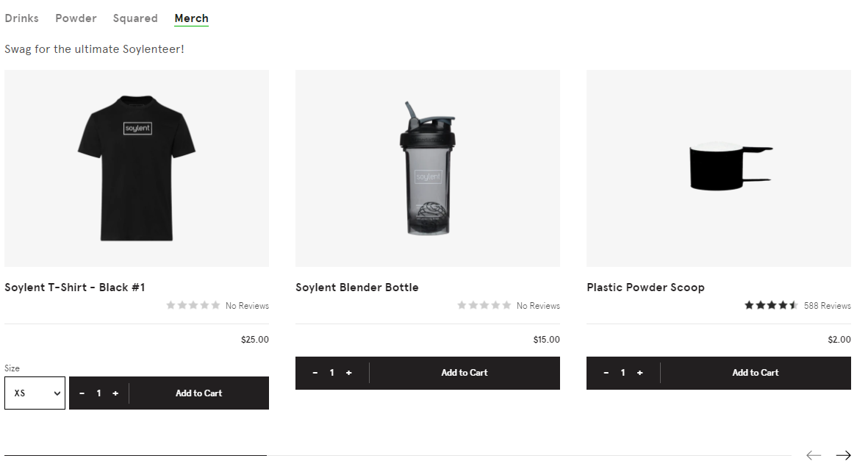Image resolution: width=868 pixels, height=475 pixels.
Task: Add Soylent T-Shirt to cart
Action: (198, 393)
